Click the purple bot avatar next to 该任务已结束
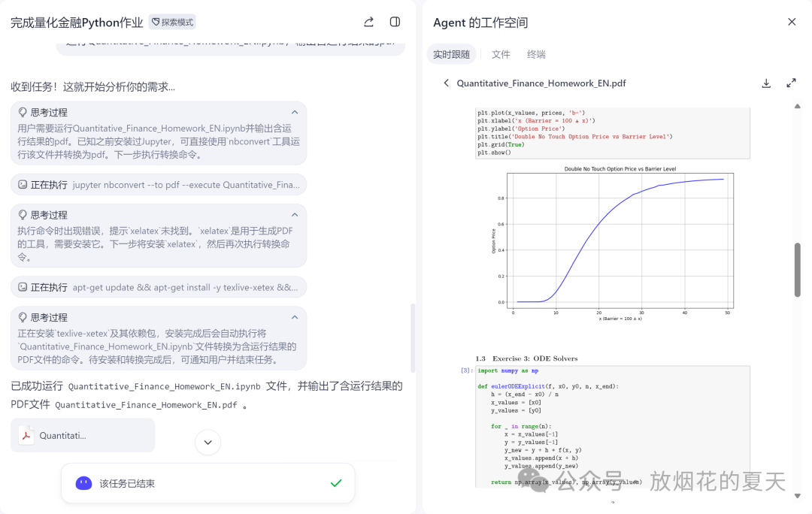Screen dimensions: 812x514 coord(83,483)
